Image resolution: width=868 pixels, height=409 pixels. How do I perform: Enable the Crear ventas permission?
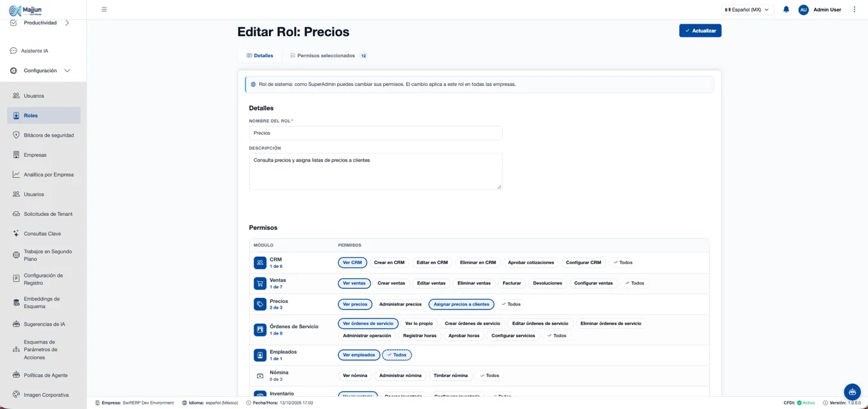click(391, 283)
